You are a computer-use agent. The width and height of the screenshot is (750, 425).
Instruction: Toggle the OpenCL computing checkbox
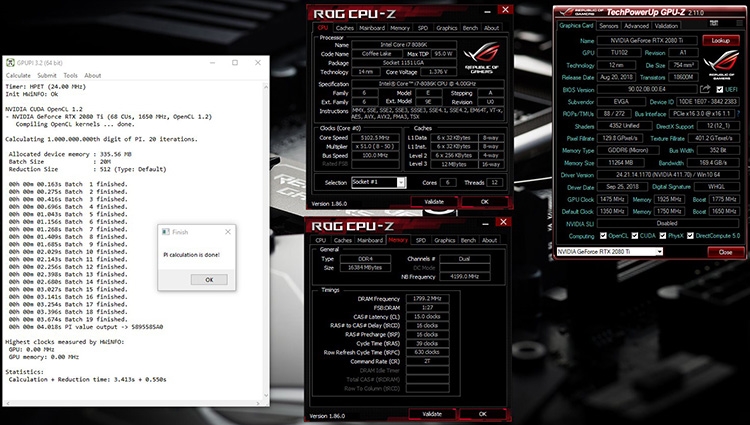pyautogui.click(x=603, y=236)
